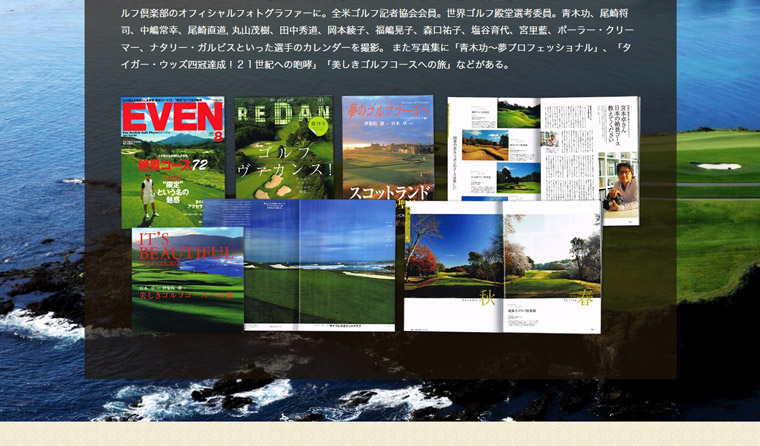
Task: Click text タイガー・ウッズ四冠達成 in the last line
Action: coord(173,64)
